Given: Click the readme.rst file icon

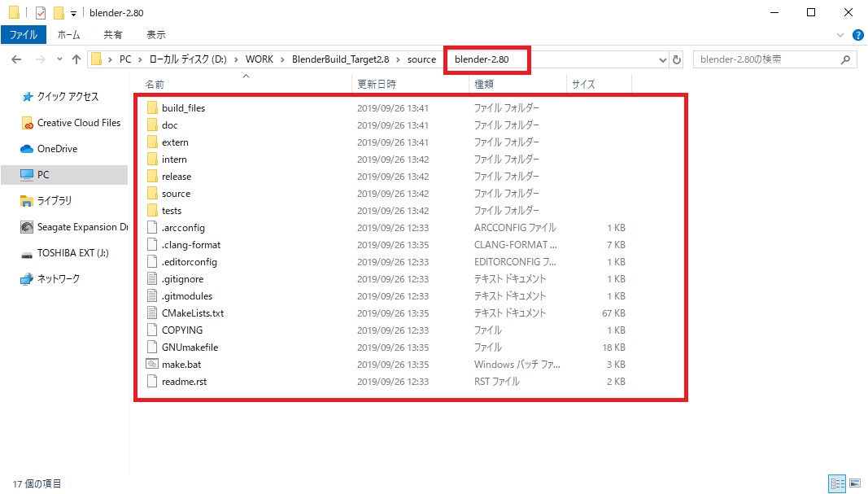Looking at the screenshot, I should pos(152,382).
